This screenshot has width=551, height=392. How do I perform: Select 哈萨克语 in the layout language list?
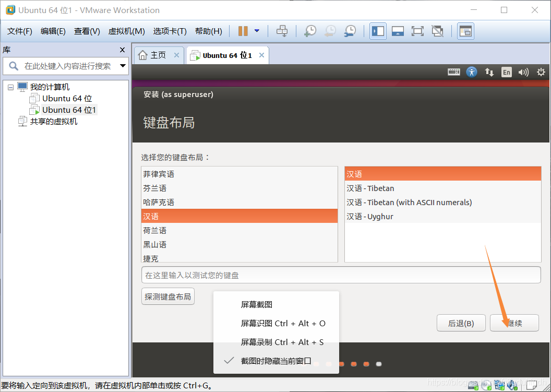click(x=239, y=202)
